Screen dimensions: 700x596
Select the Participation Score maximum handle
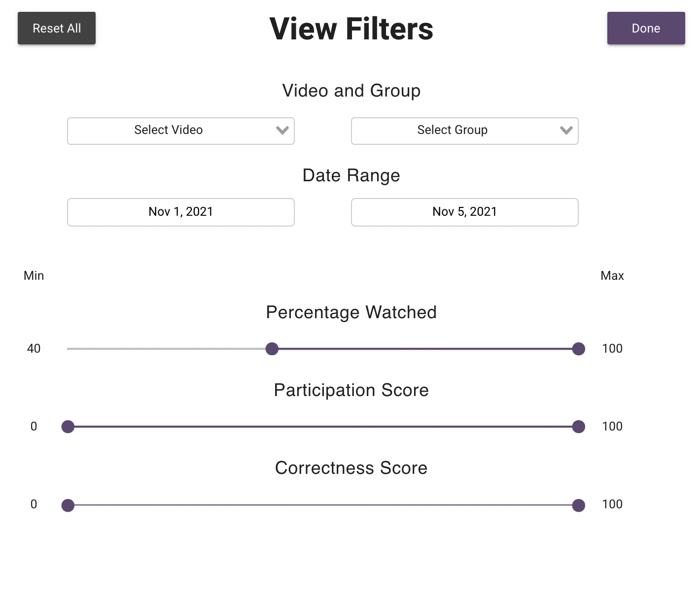(x=579, y=427)
